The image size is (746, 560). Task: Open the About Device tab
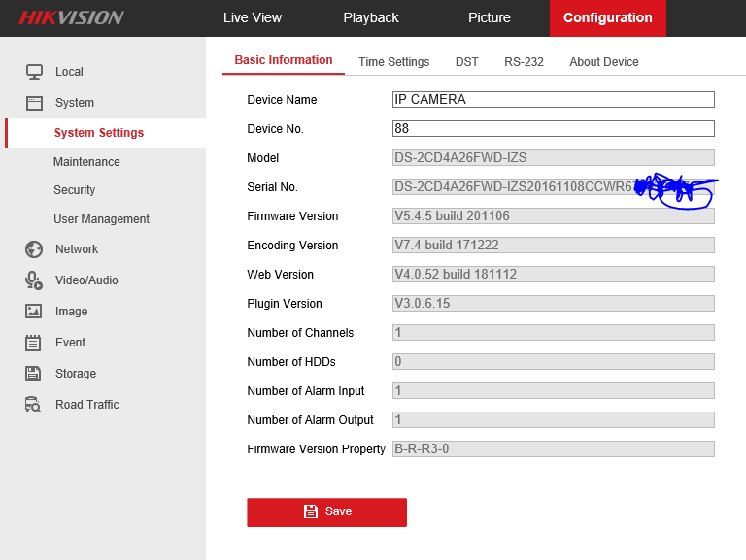pyautogui.click(x=604, y=61)
